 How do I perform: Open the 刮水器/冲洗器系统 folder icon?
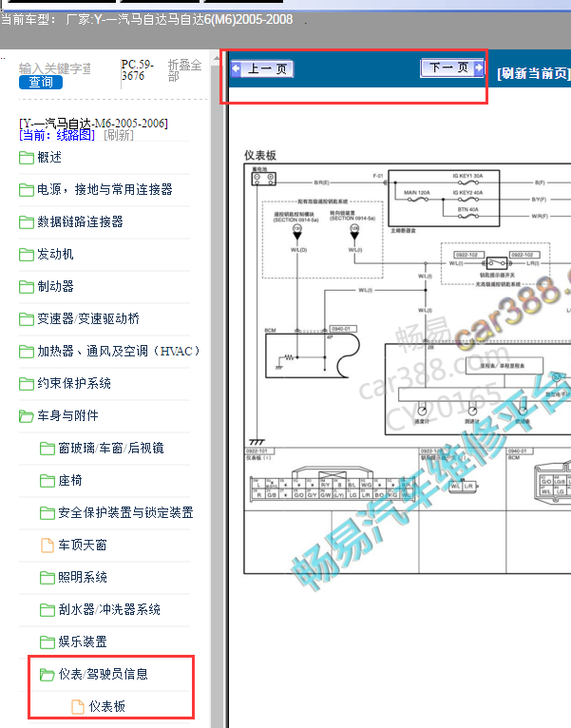pyautogui.click(x=47, y=609)
